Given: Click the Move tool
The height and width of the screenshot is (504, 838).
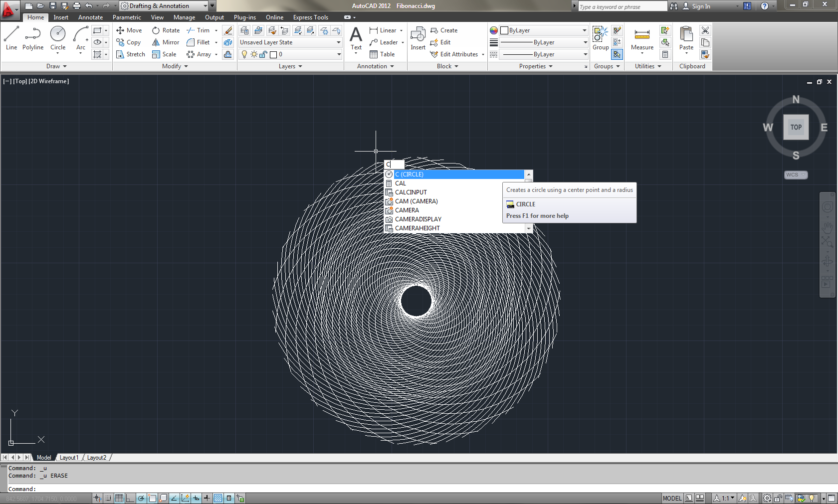Looking at the screenshot, I should pyautogui.click(x=129, y=30).
